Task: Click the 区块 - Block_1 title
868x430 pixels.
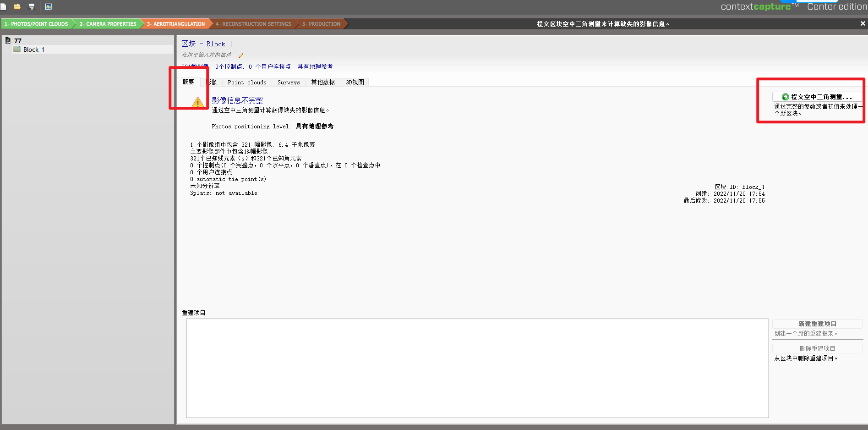Action: (207, 44)
